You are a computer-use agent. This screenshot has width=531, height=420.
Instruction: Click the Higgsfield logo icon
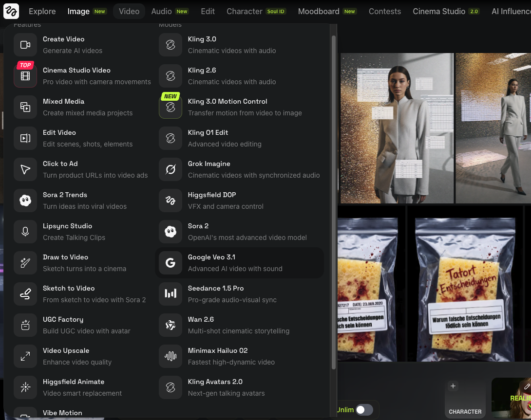coord(11,11)
